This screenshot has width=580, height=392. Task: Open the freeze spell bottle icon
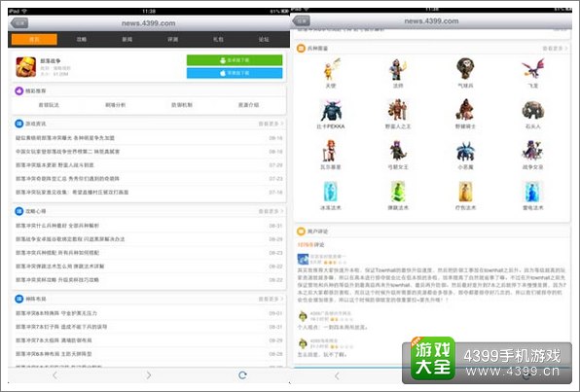pyautogui.click(x=331, y=192)
